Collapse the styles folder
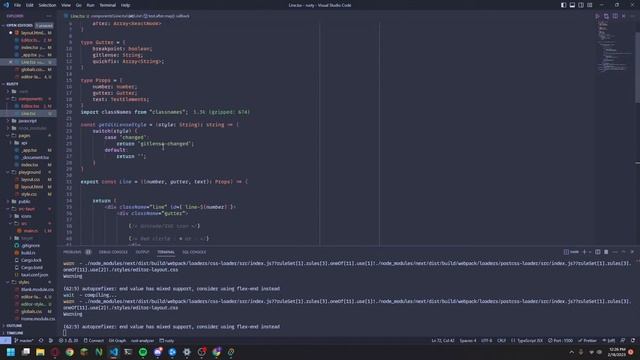The width and height of the screenshot is (640, 360). [x=24, y=282]
